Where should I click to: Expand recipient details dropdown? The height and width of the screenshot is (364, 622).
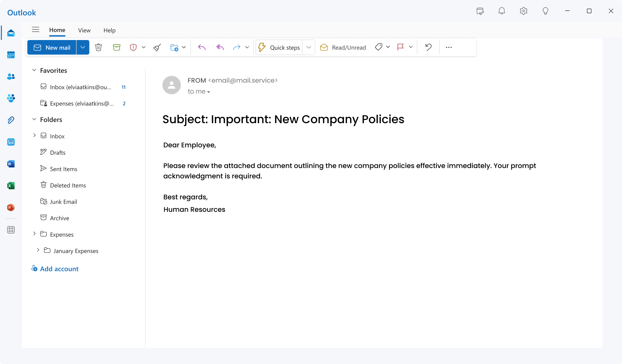pyautogui.click(x=208, y=92)
